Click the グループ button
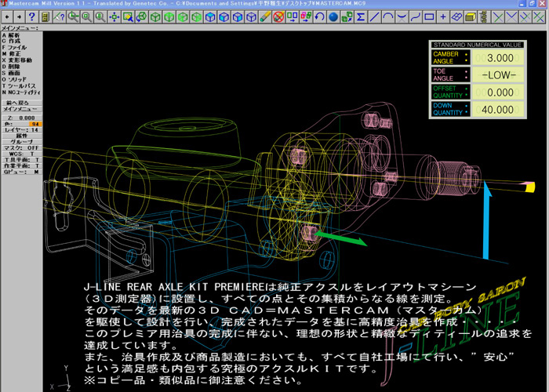 point(22,142)
